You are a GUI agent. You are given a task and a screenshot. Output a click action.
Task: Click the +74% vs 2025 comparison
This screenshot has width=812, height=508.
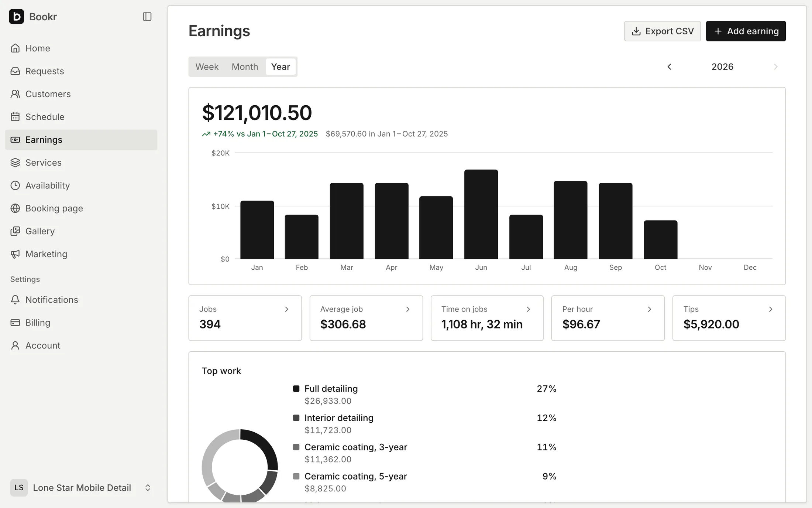click(x=260, y=134)
